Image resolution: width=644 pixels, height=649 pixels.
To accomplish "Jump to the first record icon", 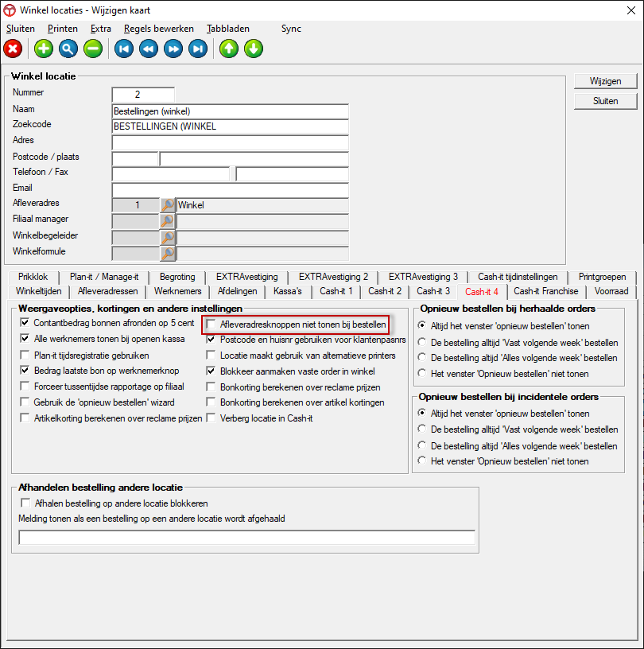I will point(124,49).
